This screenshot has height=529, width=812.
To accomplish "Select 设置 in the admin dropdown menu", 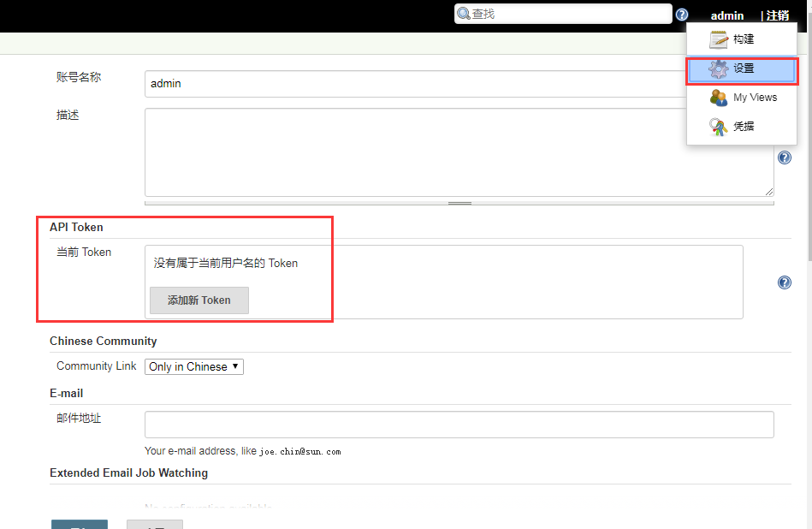I will [742, 71].
